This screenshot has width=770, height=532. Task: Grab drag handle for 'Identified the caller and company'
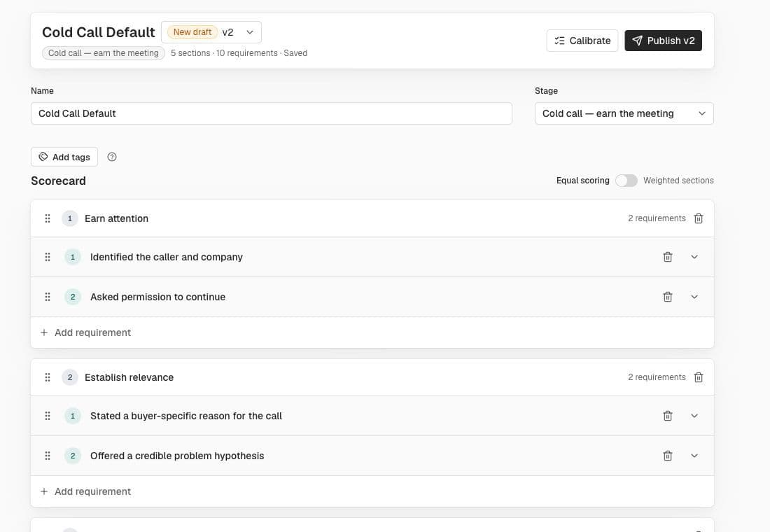[48, 257]
